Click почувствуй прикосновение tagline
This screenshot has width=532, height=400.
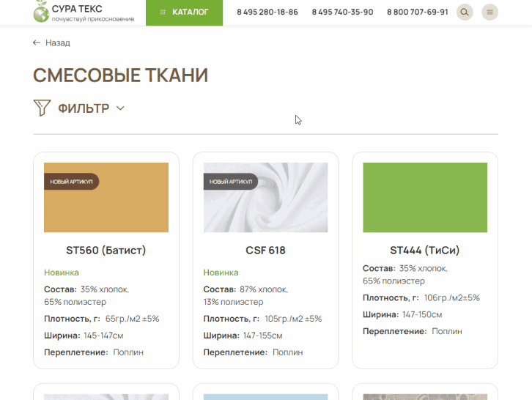tap(93, 19)
